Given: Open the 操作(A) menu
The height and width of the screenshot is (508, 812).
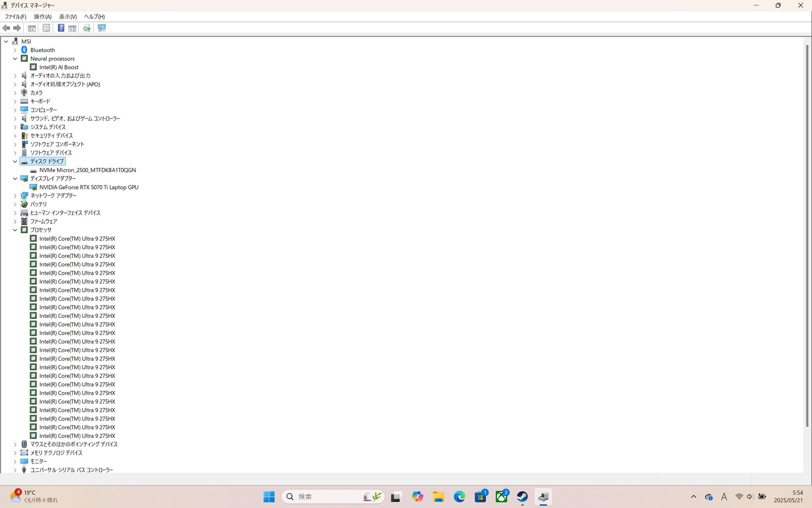Looking at the screenshot, I should point(42,17).
